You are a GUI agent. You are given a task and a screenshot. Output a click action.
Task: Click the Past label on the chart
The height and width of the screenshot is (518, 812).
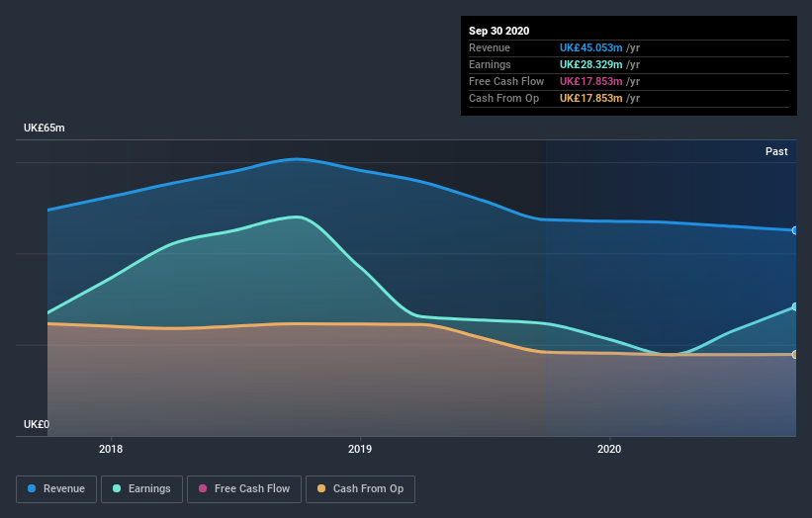pyautogui.click(x=776, y=151)
